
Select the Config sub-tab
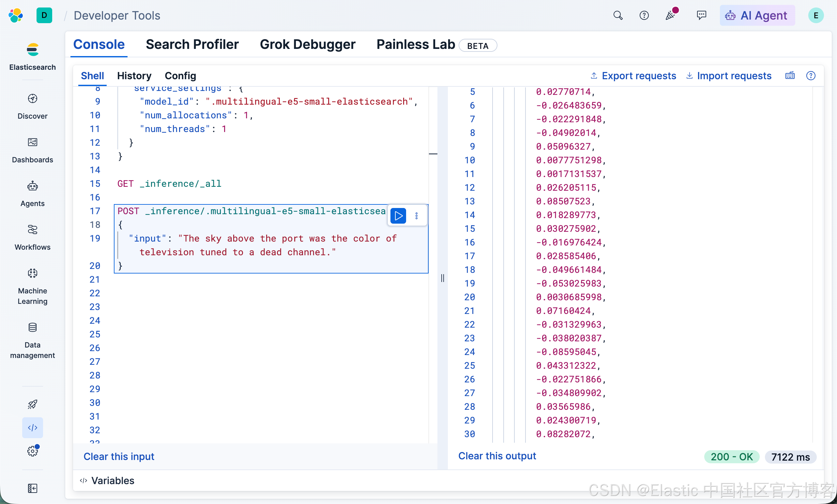click(x=180, y=76)
